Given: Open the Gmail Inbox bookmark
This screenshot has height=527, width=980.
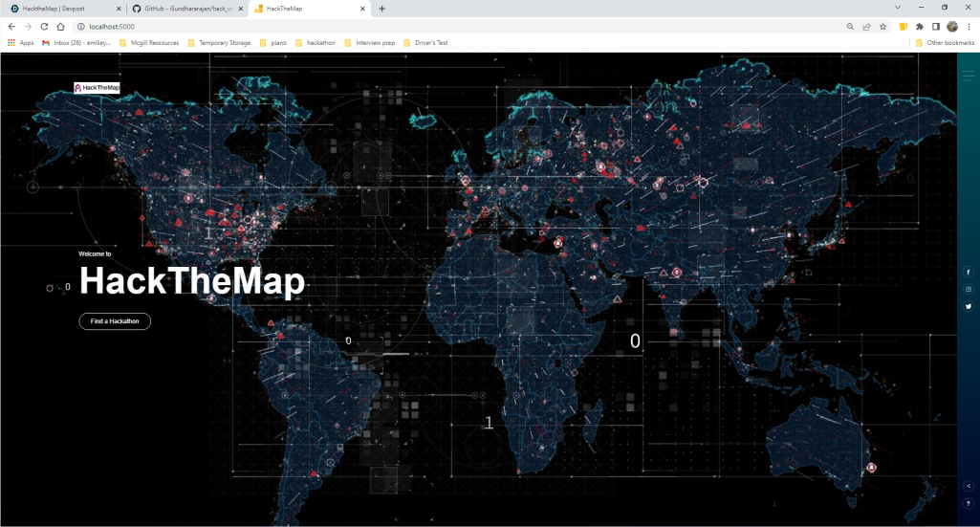Looking at the screenshot, I should [x=76, y=42].
